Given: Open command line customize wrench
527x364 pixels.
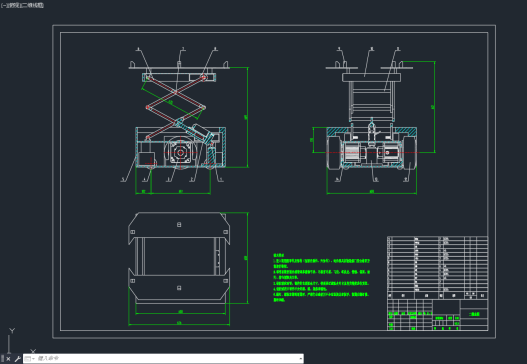Looking at the screenshot, I should pos(17,359).
